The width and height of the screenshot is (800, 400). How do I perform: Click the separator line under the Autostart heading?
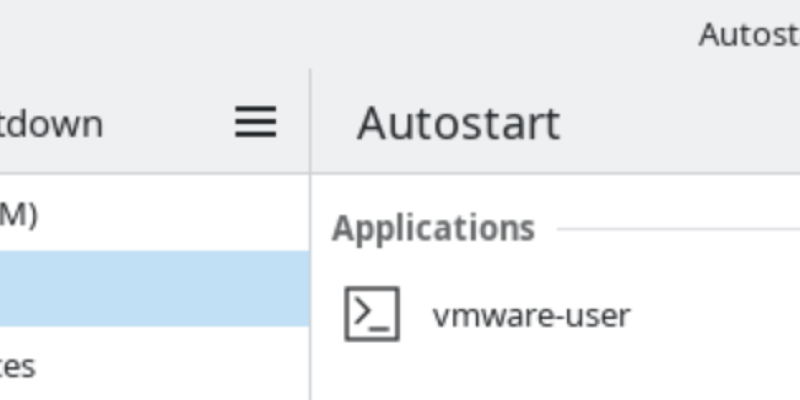(550, 173)
